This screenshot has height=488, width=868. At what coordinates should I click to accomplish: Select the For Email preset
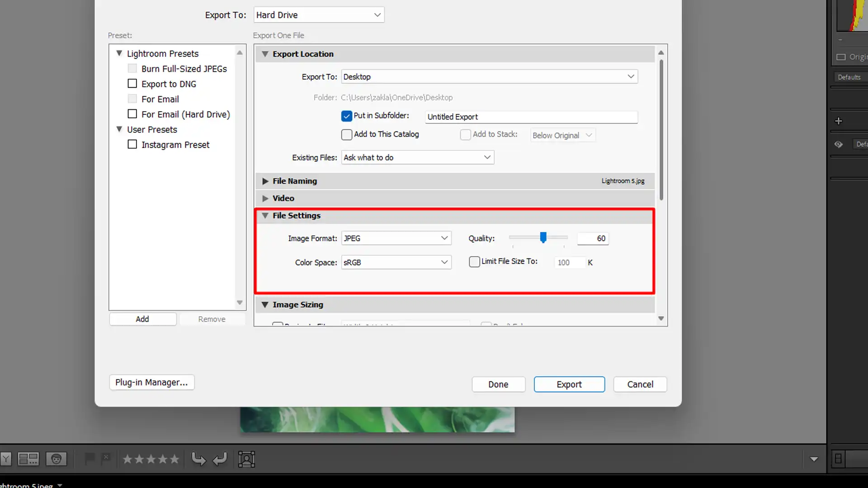[x=160, y=99]
